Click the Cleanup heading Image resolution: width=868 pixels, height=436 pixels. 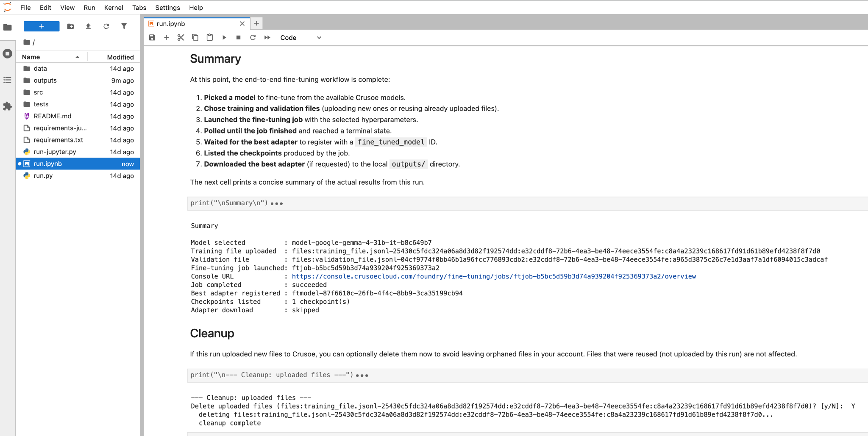[212, 333]
